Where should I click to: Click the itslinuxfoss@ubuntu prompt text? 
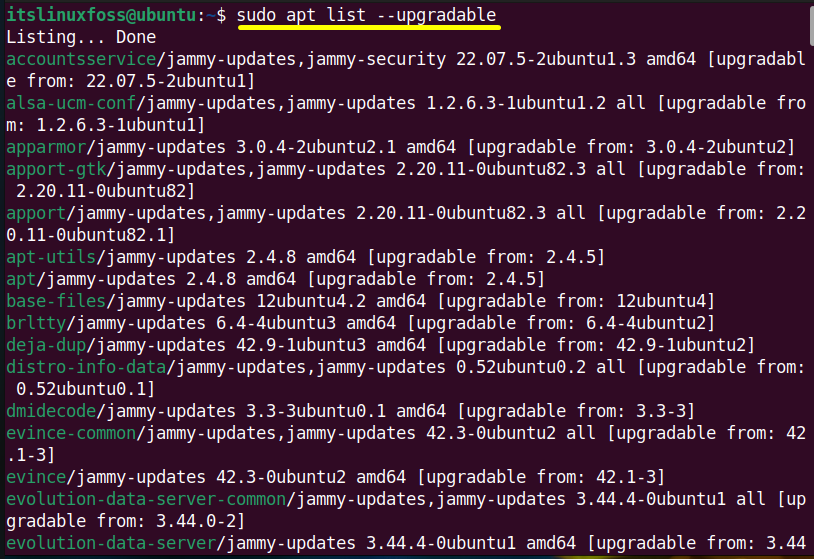tap(102, 15)
